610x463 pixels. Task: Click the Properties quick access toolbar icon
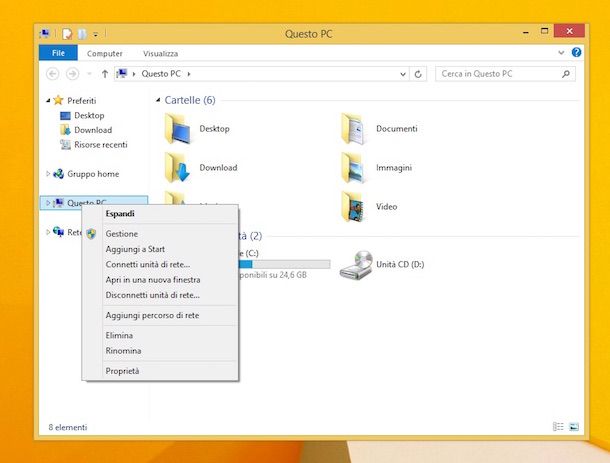tap(67, 34)
